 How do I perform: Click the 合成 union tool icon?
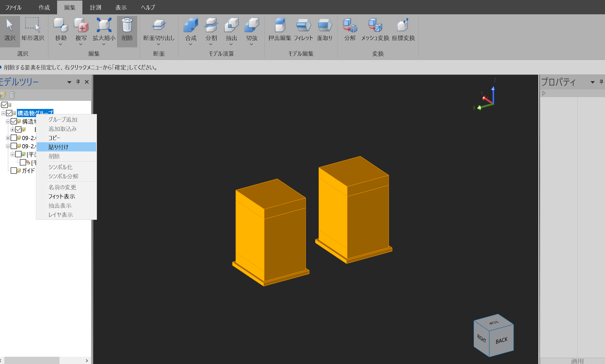191,25
